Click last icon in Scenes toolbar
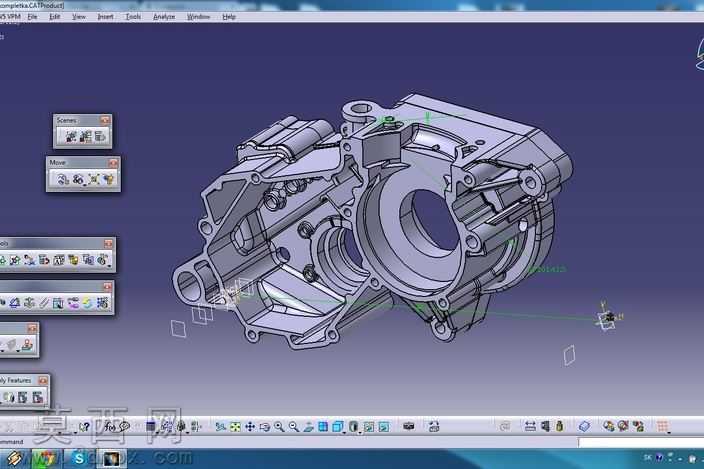 [100, 136]
